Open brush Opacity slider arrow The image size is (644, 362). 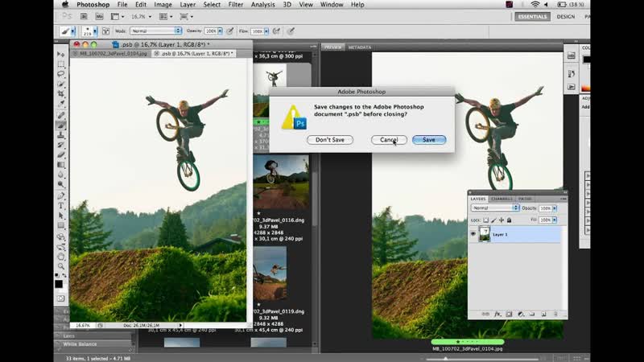[x=220, y=31]
